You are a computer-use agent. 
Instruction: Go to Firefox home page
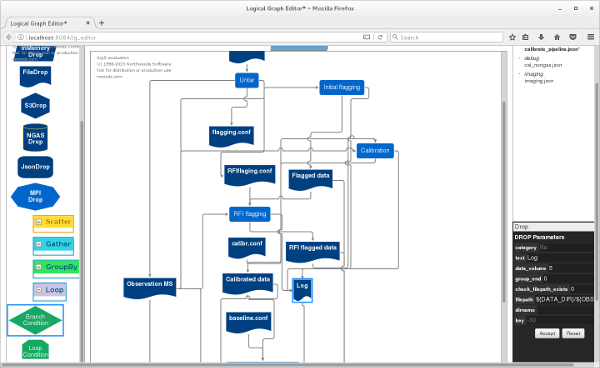557,37
